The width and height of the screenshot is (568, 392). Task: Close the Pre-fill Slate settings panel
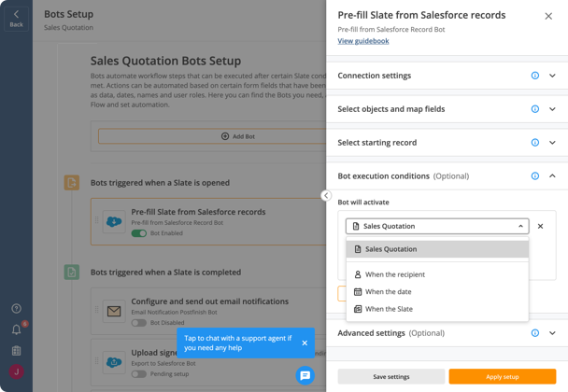point(548,16)
